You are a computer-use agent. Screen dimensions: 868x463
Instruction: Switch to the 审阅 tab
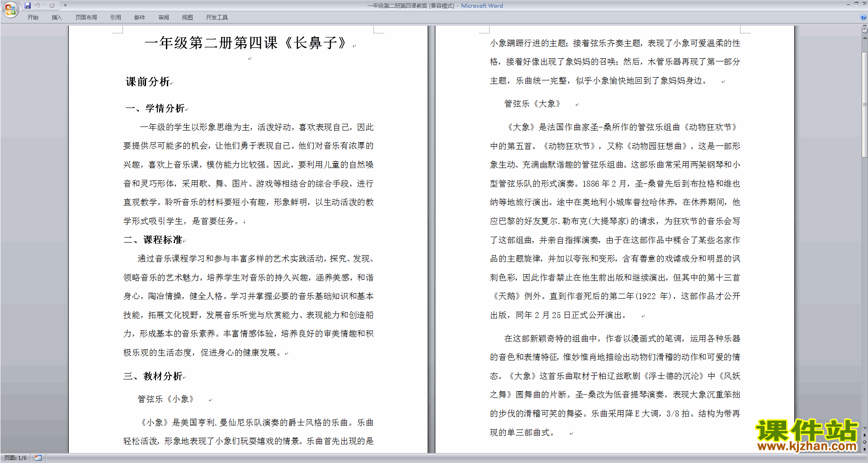[164, 18]
